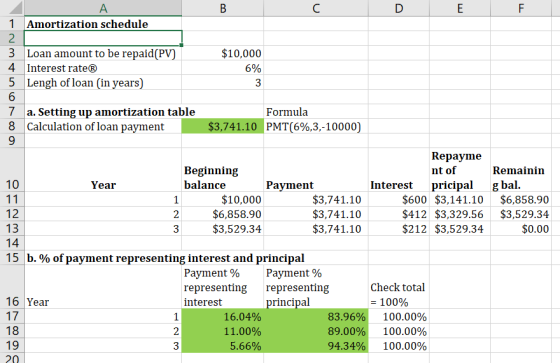The width and height of the screenshot is (560, 363).
Task: Select row 10 header
Action: [x=12, y=170]
